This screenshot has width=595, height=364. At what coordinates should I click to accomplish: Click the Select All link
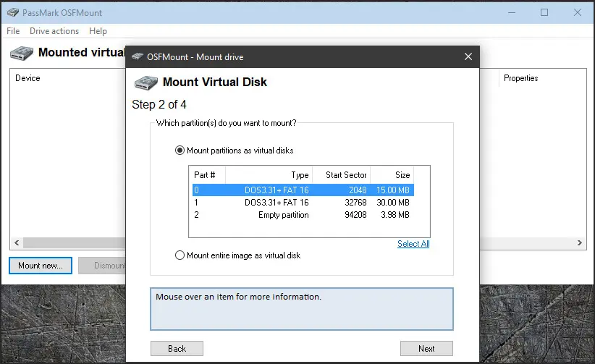coord(413,244)
